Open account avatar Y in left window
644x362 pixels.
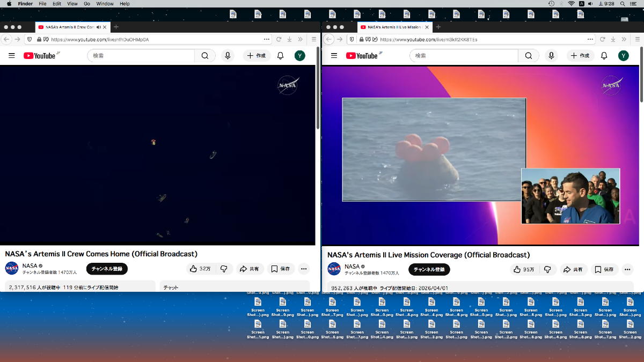coord(300,56)
